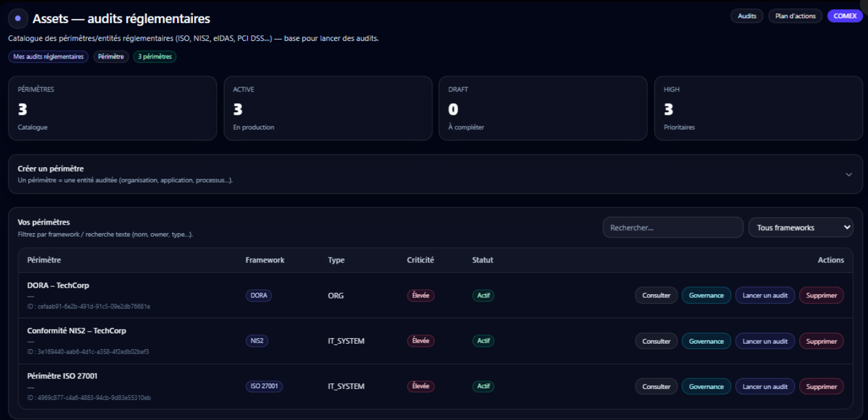This screenshot has height=420, width=868.
Task: Click the Framework column header
Action: coord(265,260)
